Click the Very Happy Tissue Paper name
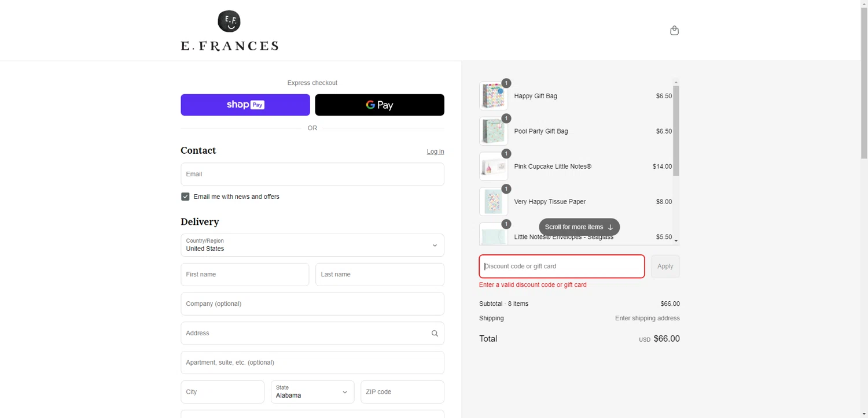Image resolution: width=868 pixels, height=418 pixels. pyautogui.click(x=550, y=202)
